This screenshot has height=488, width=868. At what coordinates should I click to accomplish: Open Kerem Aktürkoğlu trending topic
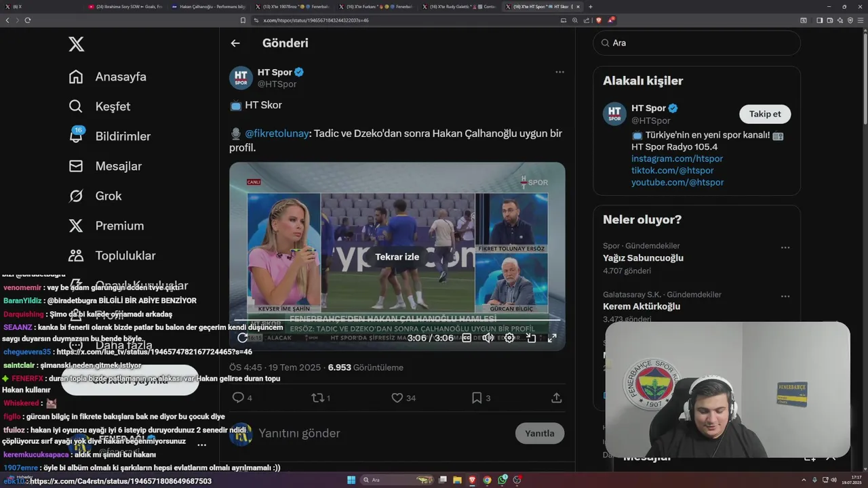[x=641, y=306]
